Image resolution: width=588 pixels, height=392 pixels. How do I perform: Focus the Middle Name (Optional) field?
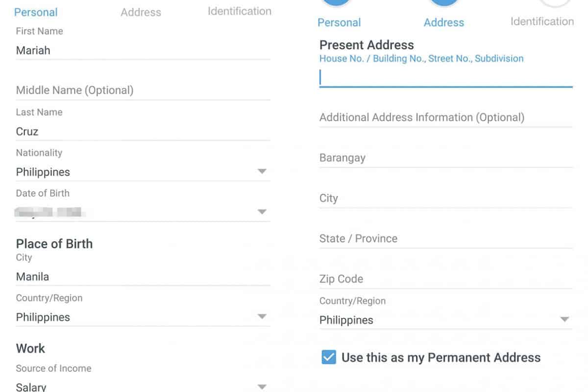142,90
